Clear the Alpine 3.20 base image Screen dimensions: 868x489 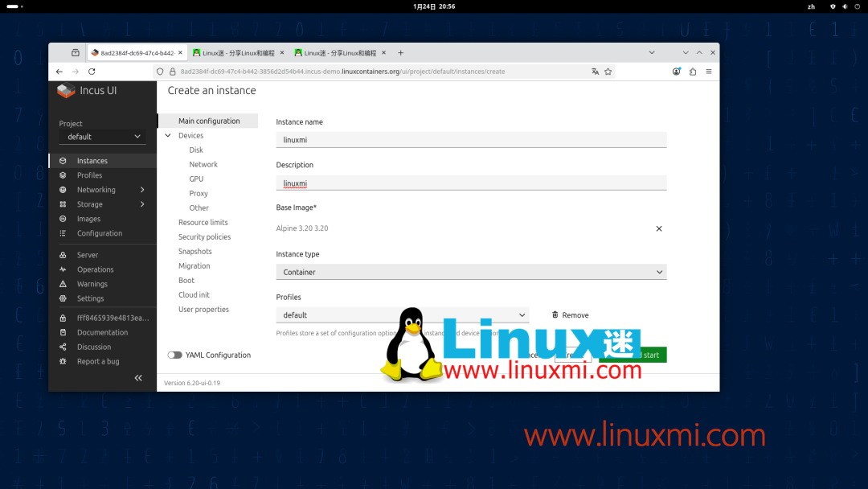coord(659,228)
